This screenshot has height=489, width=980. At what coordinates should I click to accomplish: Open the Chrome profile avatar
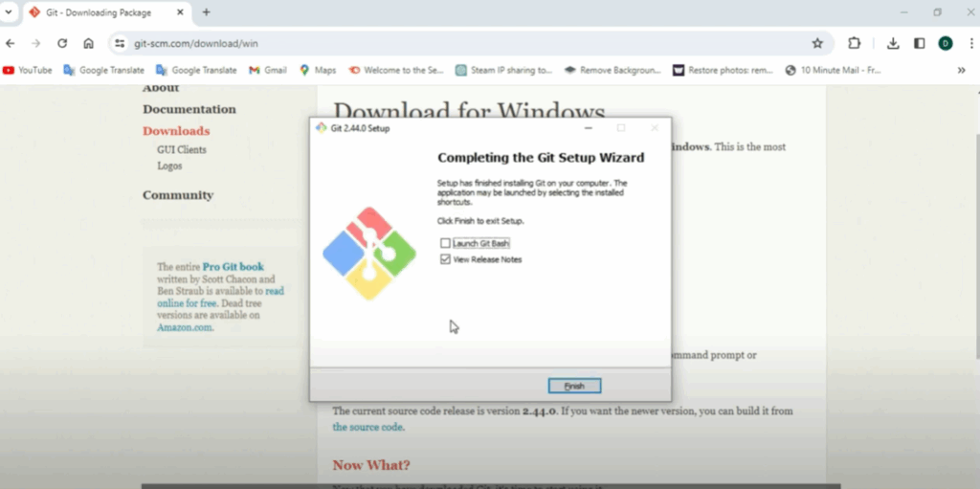tap(946, 43)
